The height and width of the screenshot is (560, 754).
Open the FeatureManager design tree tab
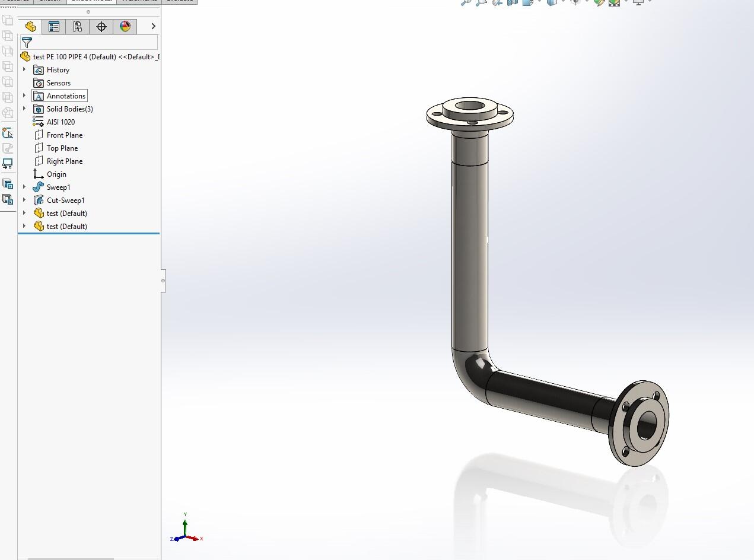[30, 27]
